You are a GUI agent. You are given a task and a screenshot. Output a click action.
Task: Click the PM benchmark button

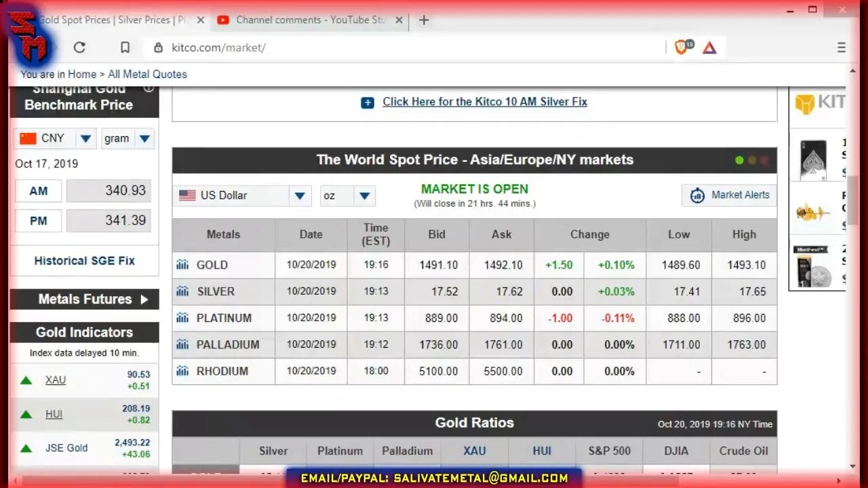[39, 221]
